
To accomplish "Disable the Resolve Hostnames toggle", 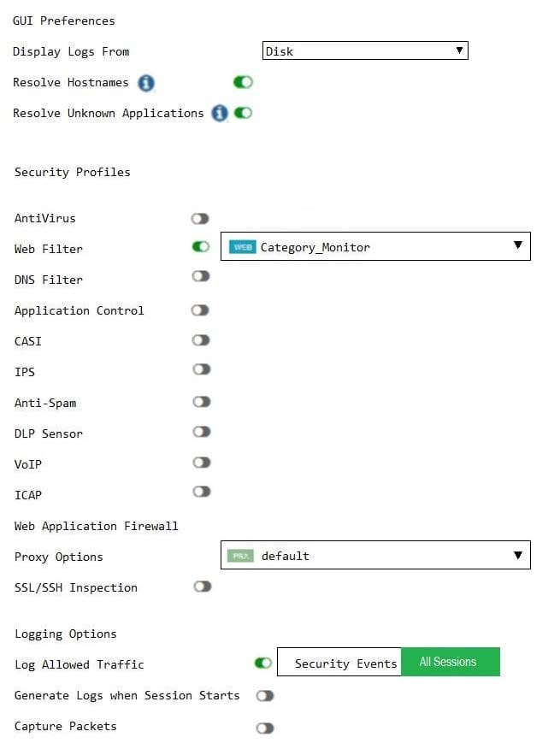I will [x=243, y=82].
